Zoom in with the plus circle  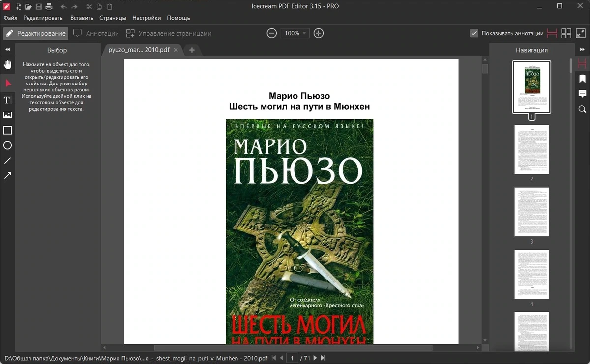(319, 33)
